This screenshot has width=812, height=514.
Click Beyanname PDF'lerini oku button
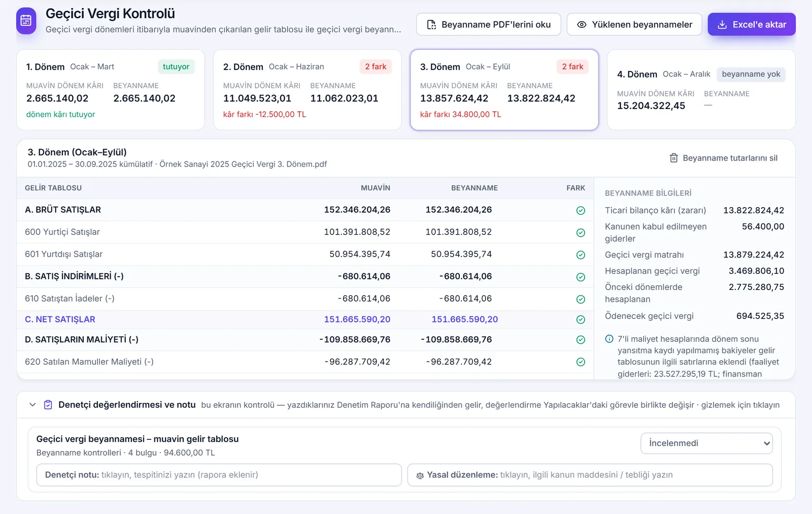coord(488,24)
